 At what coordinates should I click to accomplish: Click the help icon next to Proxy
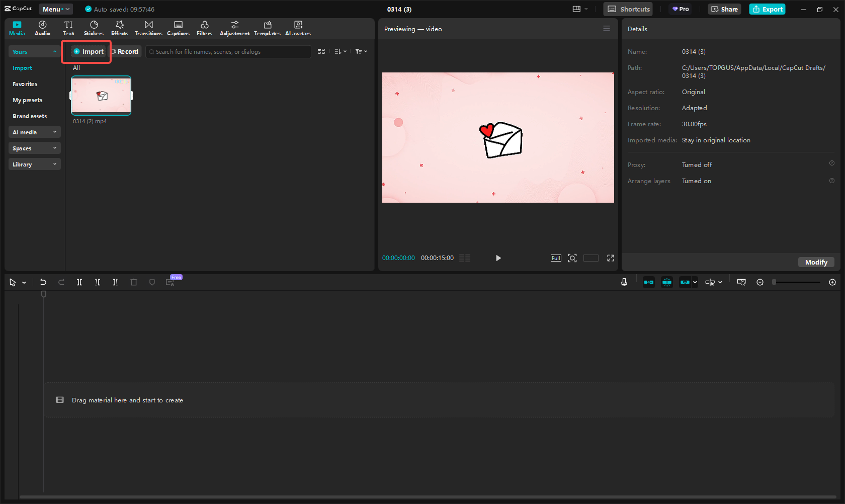tap(832, 163)
